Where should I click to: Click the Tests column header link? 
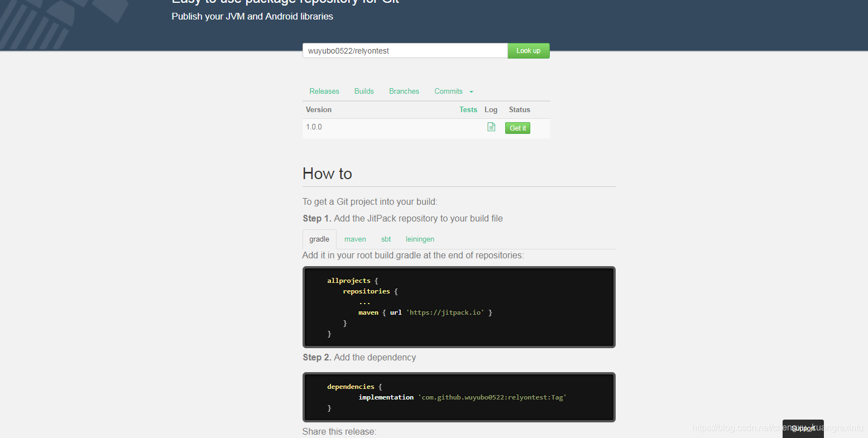tap(468, 110)
